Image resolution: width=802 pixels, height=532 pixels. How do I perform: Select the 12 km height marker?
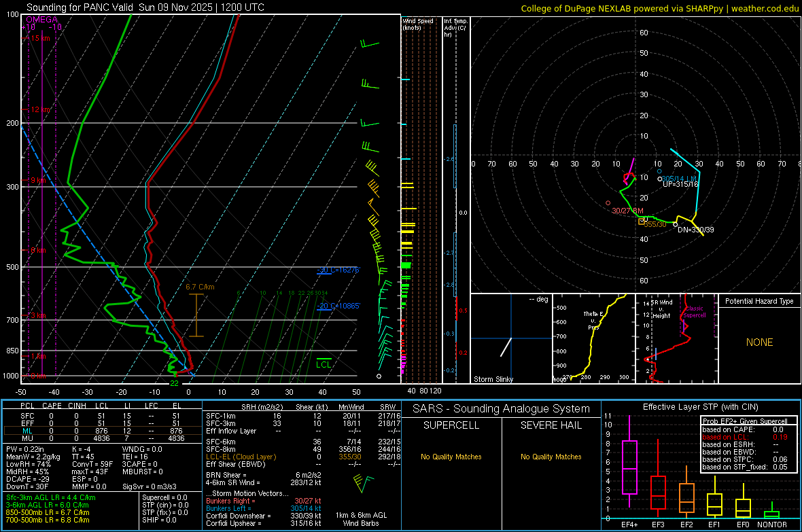tap(40, 109)
